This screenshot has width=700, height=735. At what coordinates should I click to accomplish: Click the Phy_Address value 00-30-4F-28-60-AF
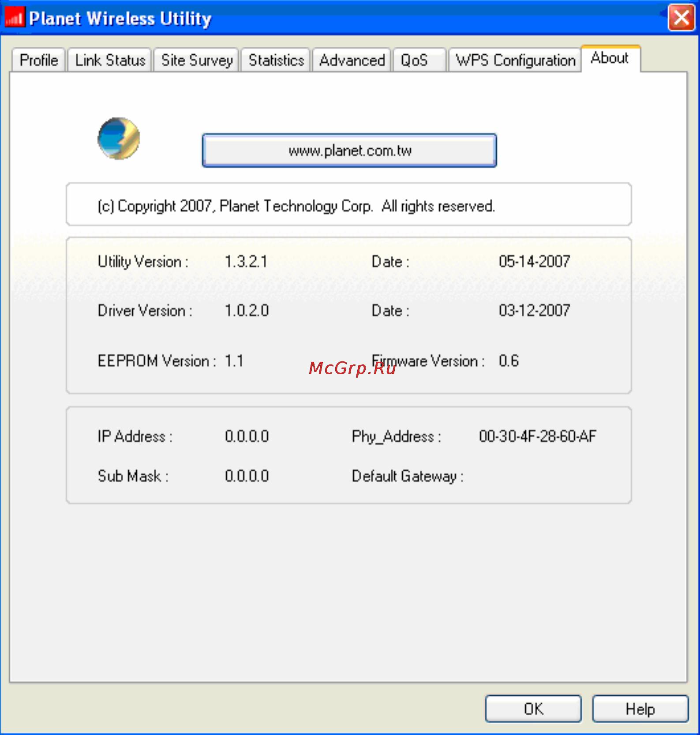coord(538,436)
